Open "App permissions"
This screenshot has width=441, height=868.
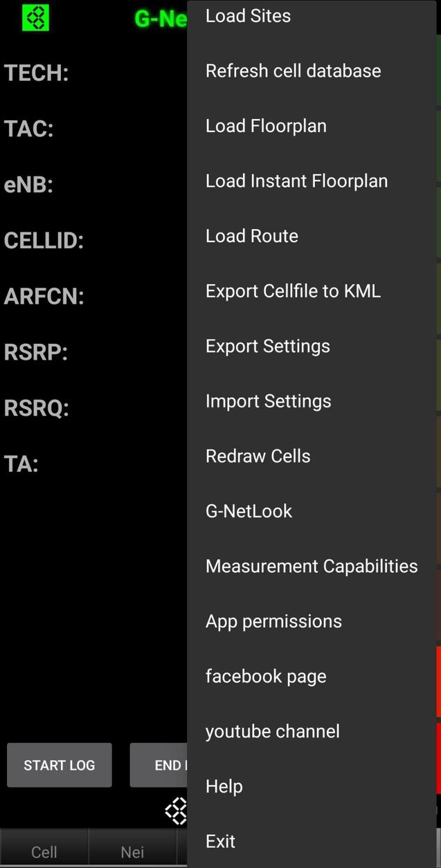[273, 620]
